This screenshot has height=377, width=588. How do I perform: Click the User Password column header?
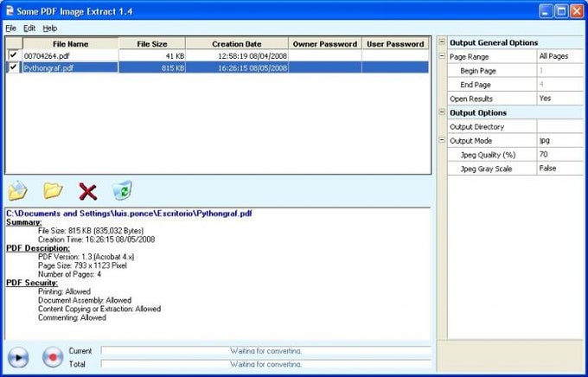(x=395, y=43)
